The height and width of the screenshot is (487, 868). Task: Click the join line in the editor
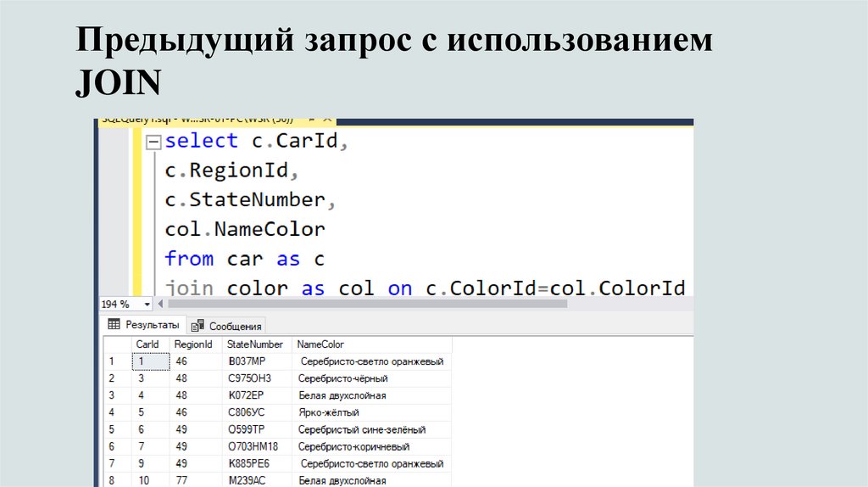pyautogui.click(x=425, y=288)
